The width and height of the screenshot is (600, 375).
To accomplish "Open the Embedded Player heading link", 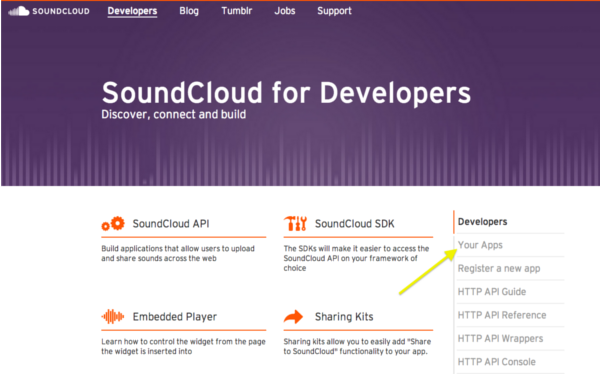I will tap(175, 317).
